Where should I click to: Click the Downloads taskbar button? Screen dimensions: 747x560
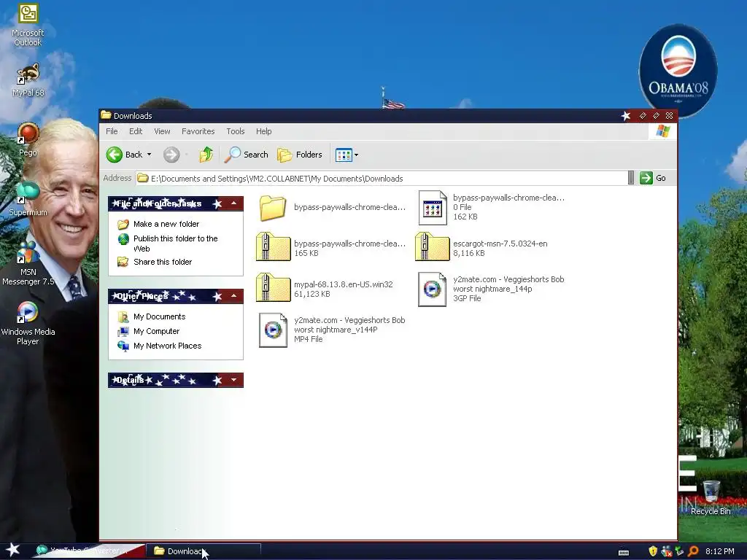point(203,551)
